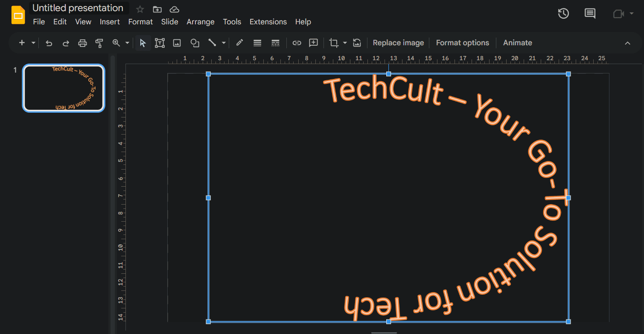This screenshot has height=334, width=644.
Task: Select the line tool
Action: click(212, 43)
